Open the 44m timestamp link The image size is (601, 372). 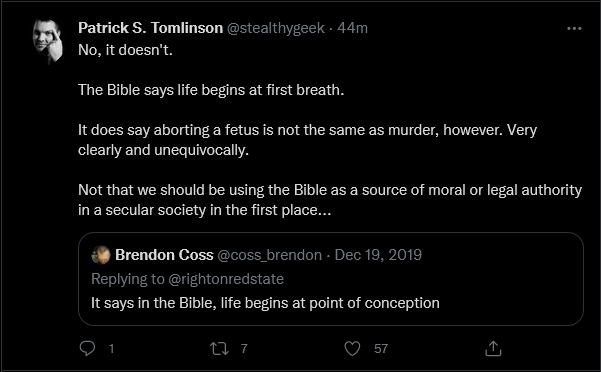point(352,28)
